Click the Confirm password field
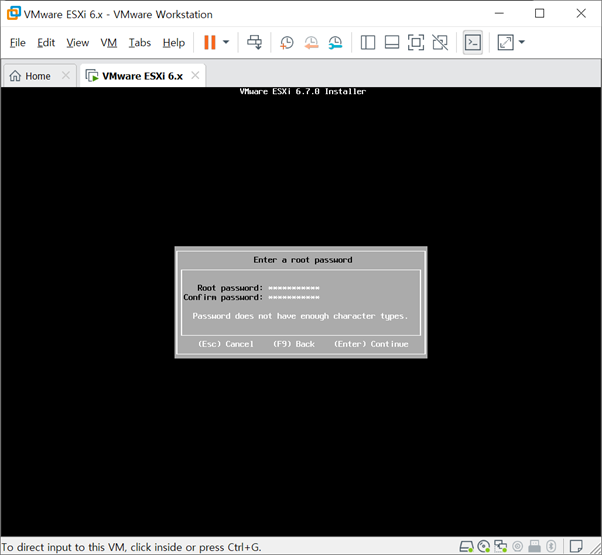This screenshot has height=555, width=602. tap(294, 297)
